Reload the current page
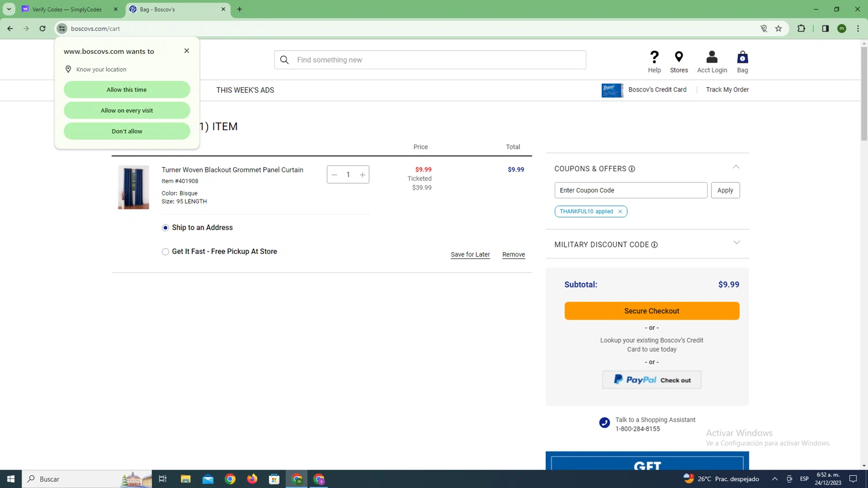 click(x=42, y=28)
